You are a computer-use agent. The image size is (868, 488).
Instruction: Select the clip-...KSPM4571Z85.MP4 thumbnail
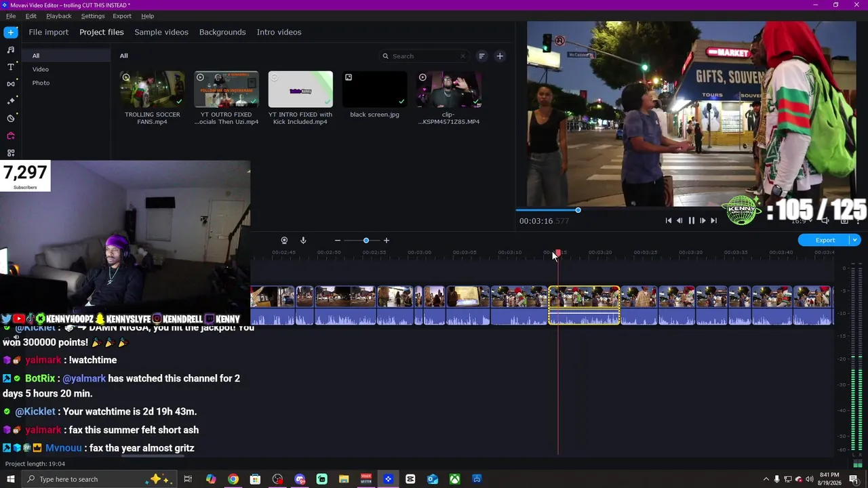point(449,89)
